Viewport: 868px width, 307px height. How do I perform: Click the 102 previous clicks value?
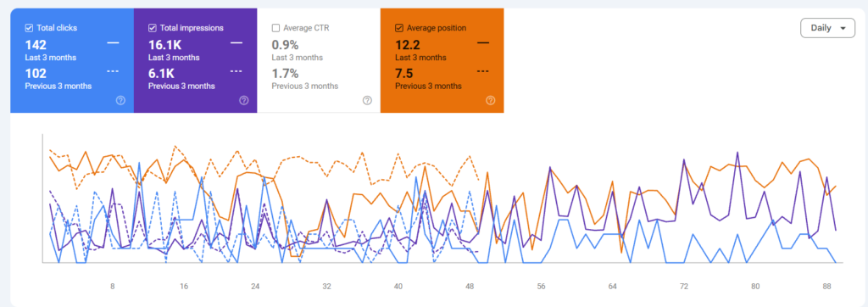(36, 74)
